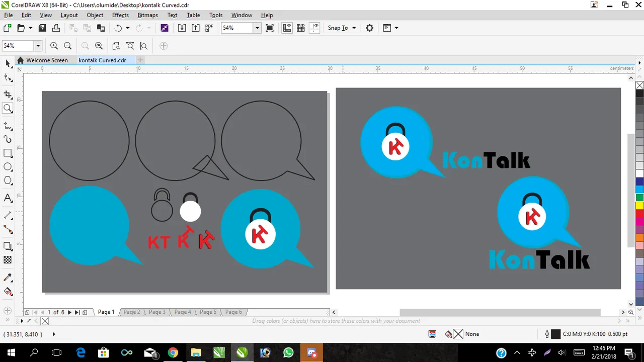Pick the yellow swatch in palette
The image size is (644, 362).
tap(639, 205)
